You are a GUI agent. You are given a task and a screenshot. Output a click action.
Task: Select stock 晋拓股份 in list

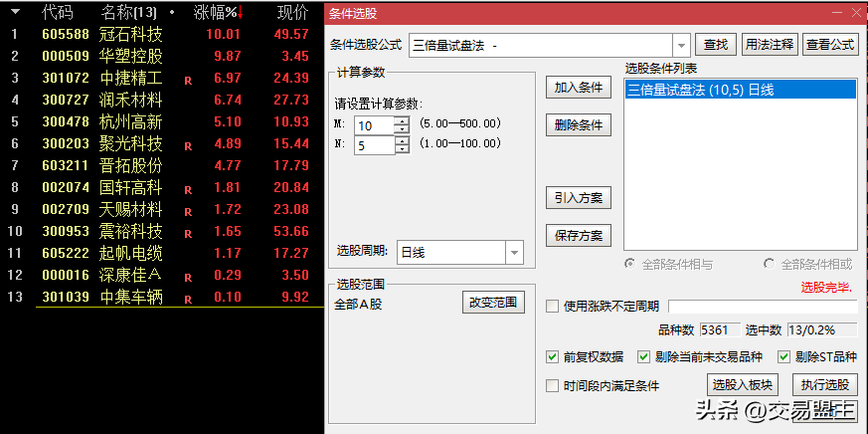point(131,165)
